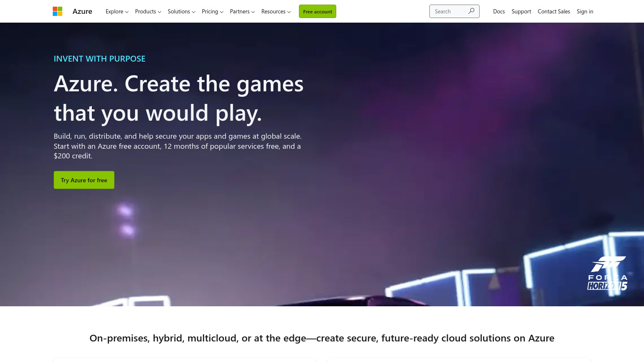Click the Forza Horizon 5 logo
The width and height of the screenshot is (644, 362).
click(x=607, y=273)
